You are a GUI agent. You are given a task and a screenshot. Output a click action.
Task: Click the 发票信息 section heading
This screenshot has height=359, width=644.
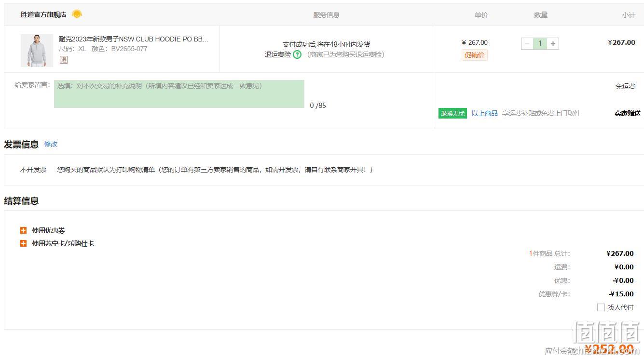pyautogui.click(x=21, y=144)
